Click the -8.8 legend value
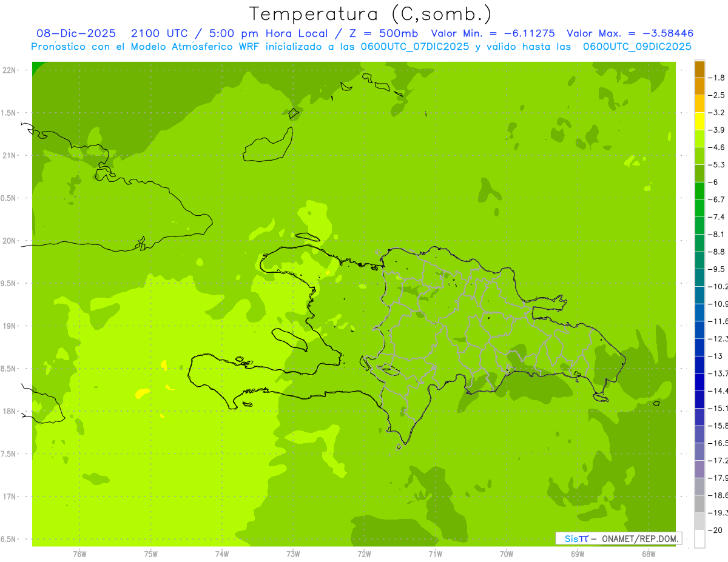The image size is (728, 562). point(716,252)
